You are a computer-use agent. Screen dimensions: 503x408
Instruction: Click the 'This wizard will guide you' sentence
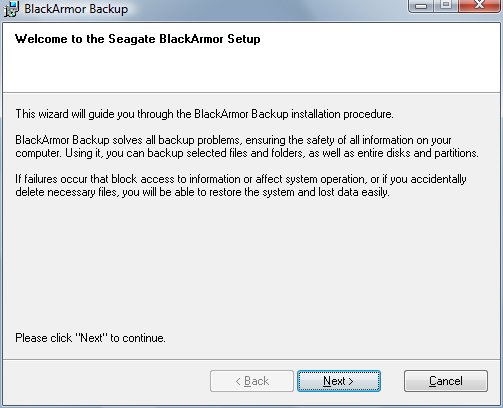(204, 114)
